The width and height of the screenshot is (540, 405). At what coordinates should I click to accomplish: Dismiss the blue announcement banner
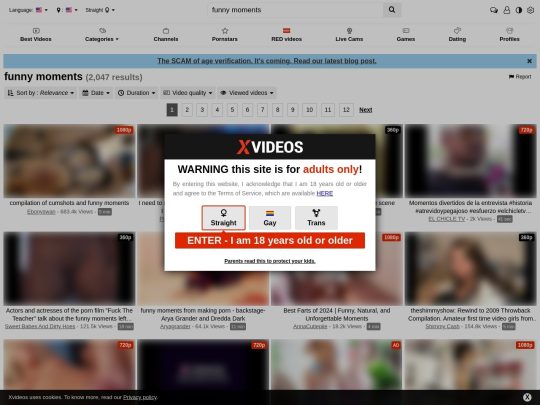(x=529, y=61)
